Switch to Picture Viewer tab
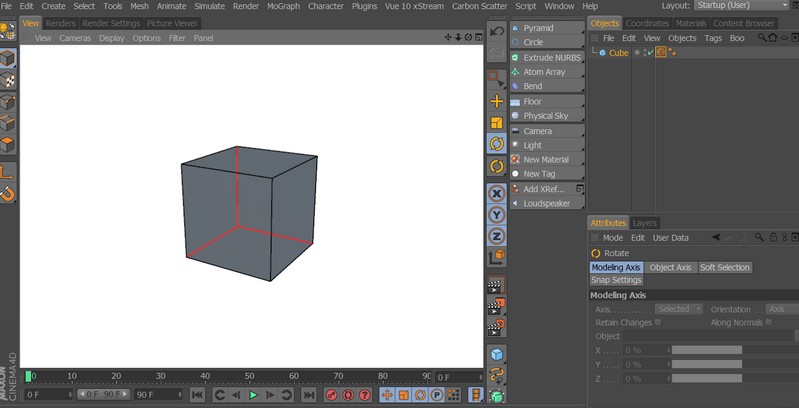 click(x=172, y=23)
